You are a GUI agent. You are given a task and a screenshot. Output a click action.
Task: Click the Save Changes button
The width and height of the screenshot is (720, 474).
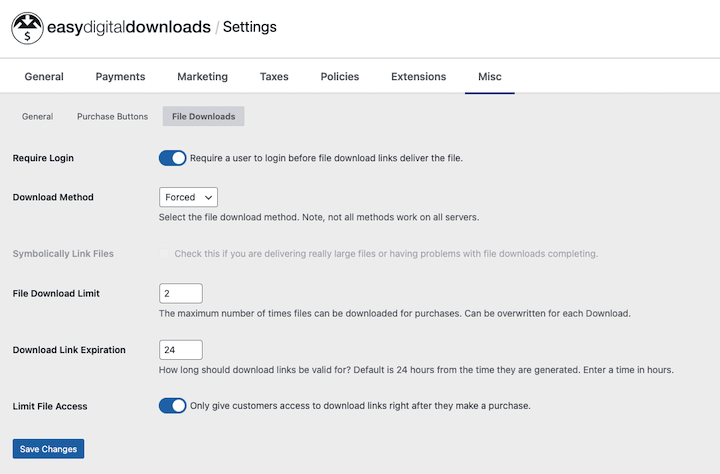(48, 449)
